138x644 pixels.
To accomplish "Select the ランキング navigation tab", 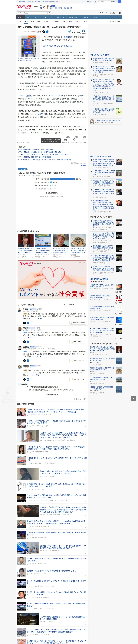I will (x=86, y=17).
